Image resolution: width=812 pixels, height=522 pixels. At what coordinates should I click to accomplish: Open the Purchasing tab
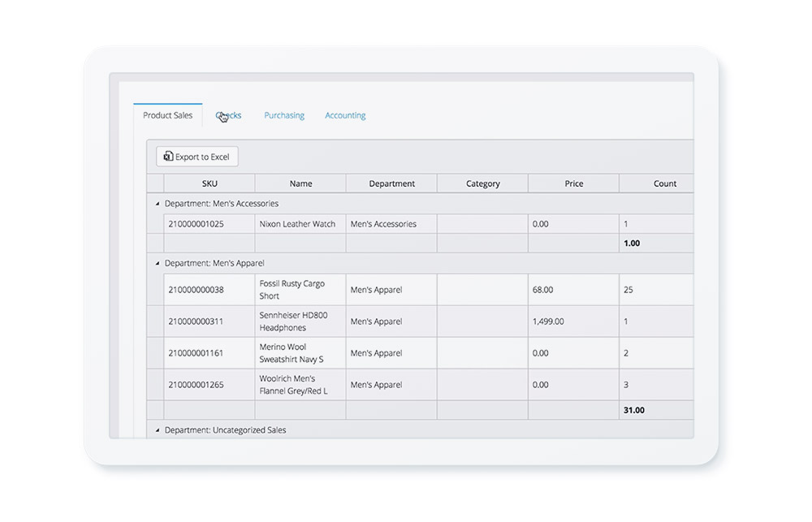tap(284, 115)
